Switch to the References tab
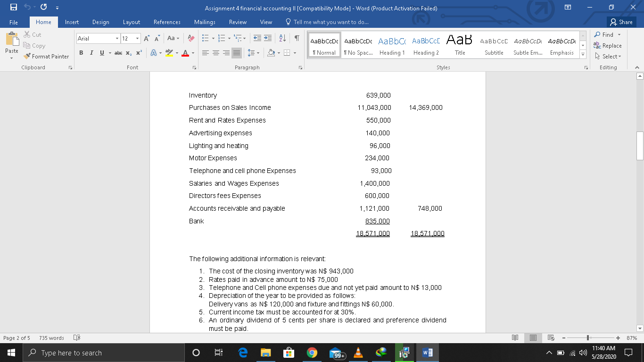644x362 pixels. click(167, 22)
